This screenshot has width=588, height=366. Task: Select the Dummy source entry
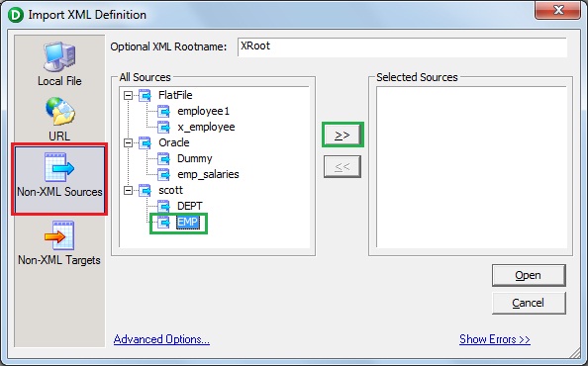[195, 158]
